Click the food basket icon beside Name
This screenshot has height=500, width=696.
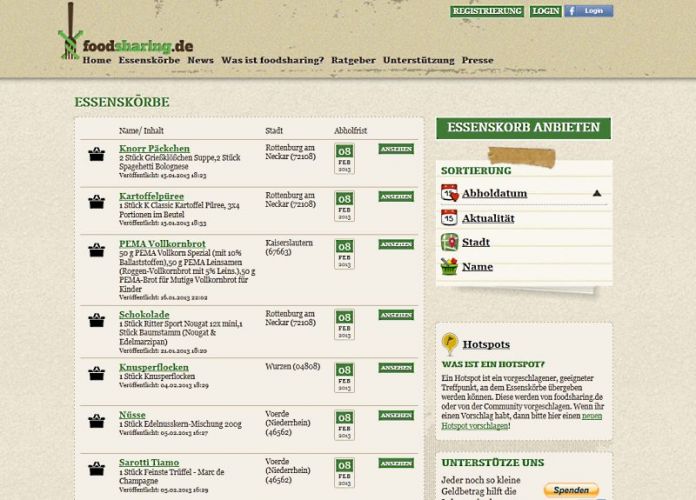449,267
